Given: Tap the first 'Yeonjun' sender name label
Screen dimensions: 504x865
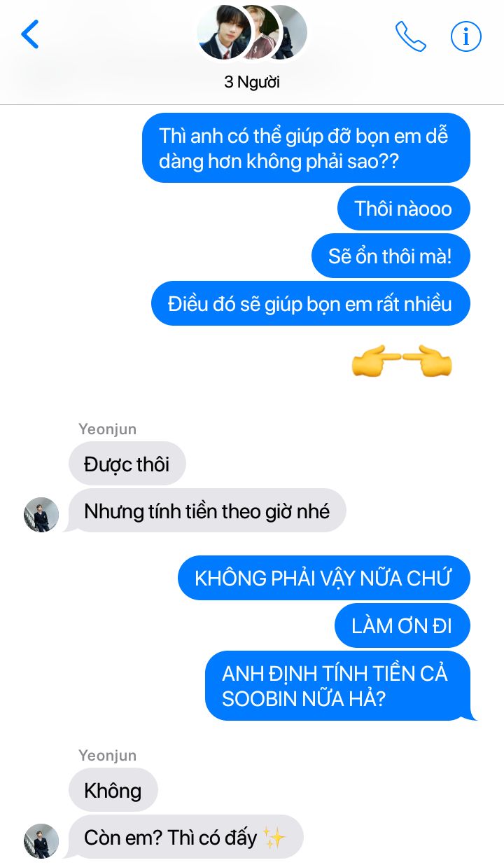Looking at the screenshot, I should (107, 429).
